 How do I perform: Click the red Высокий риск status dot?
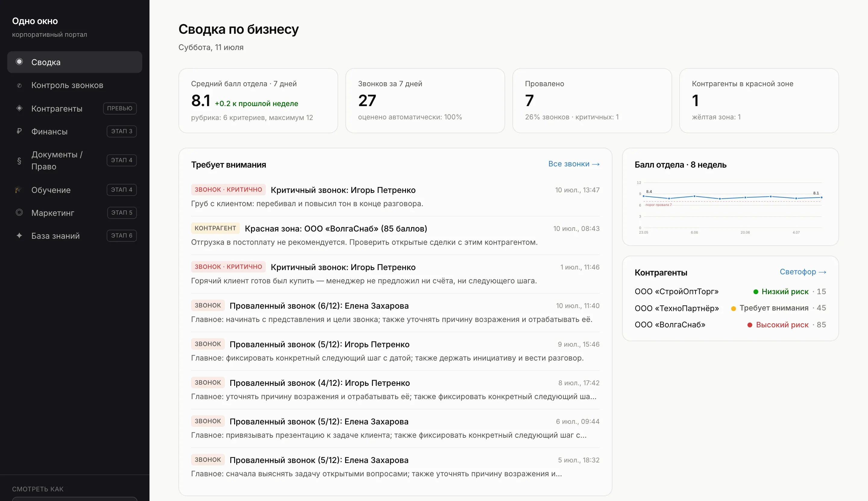750,325
